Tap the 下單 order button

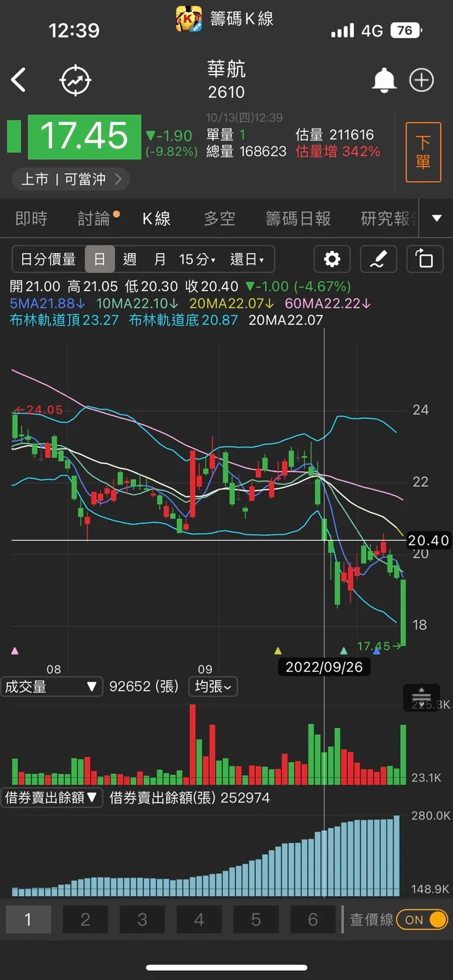tap(423, 152)
